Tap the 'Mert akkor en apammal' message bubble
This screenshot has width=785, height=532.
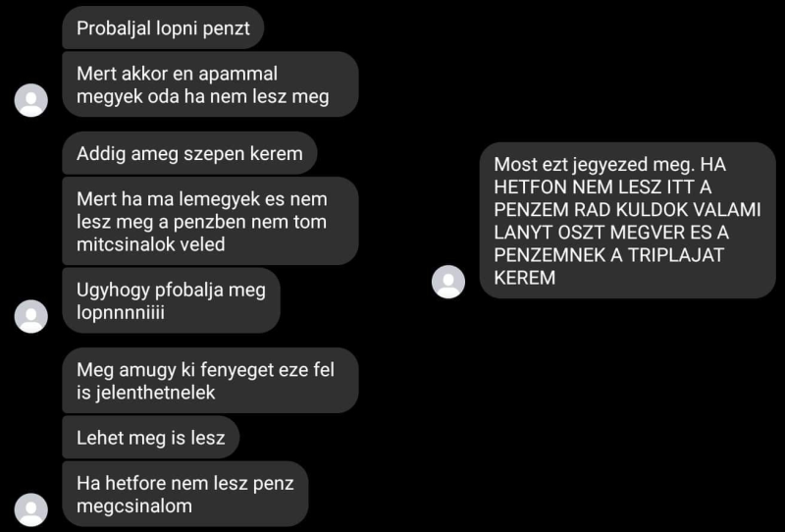210,84
